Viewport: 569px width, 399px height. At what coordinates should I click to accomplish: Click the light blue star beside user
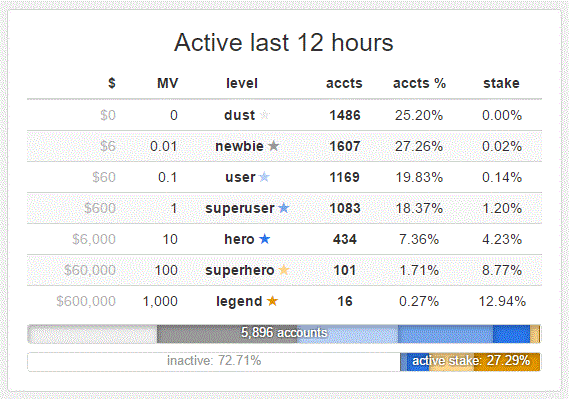[x=264, y=177]
